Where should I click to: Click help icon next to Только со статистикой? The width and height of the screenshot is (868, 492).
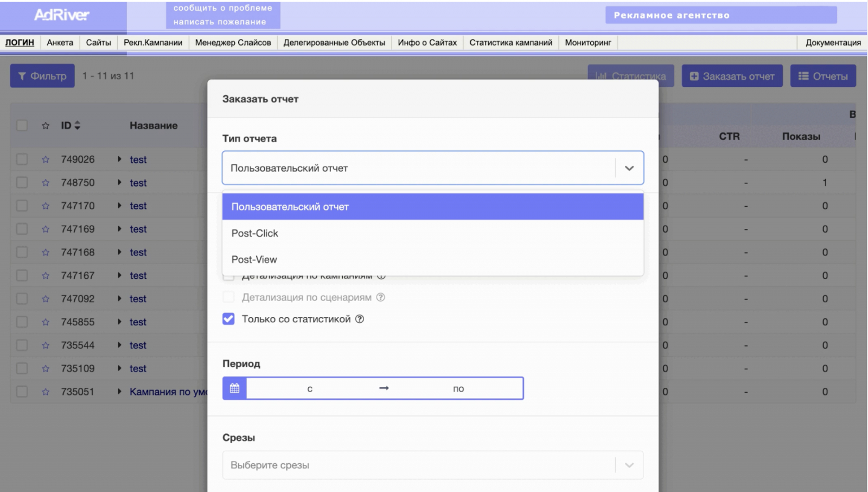(x=360, y=319)
